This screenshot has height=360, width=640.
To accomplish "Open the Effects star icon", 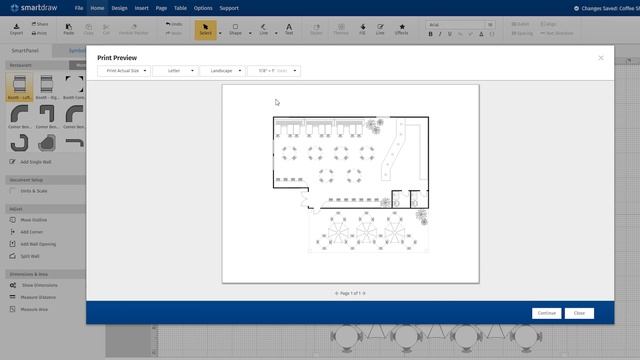I will tap(402, 29).
